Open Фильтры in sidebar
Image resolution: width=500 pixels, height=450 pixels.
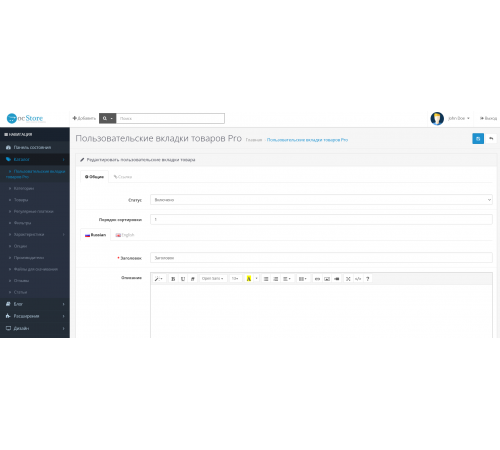(35, 223)
